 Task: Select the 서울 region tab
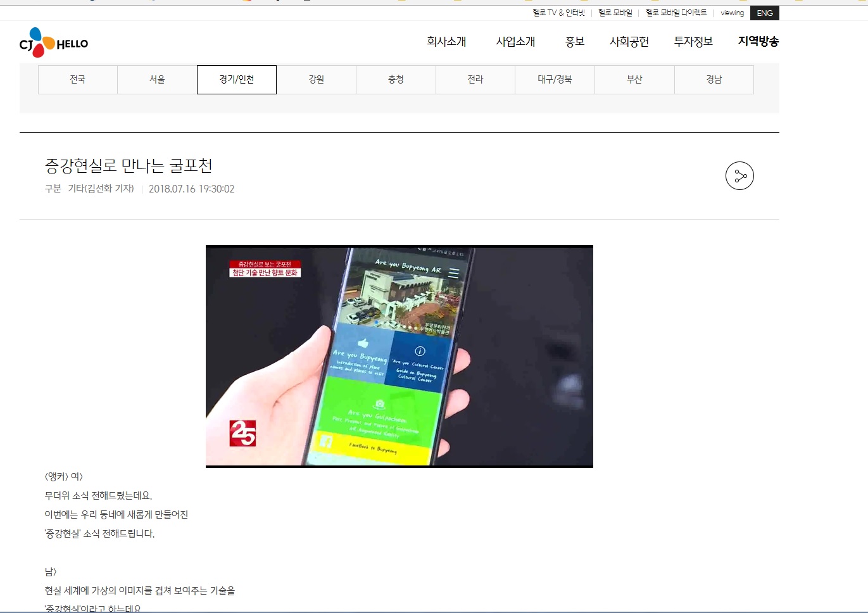pos(157,80)
